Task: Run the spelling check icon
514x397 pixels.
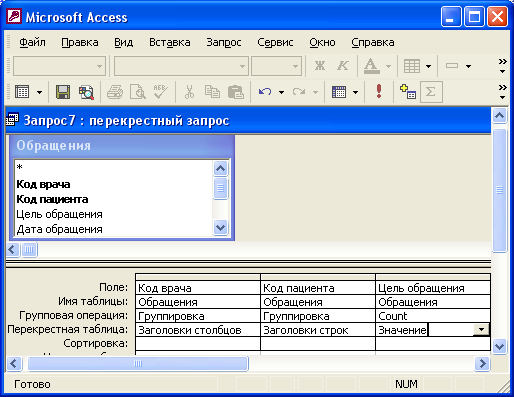Action: point(161,91)
